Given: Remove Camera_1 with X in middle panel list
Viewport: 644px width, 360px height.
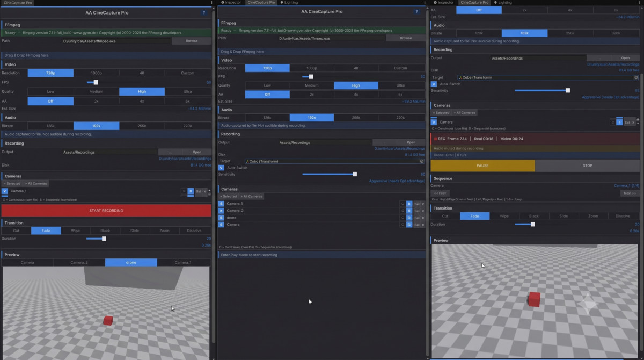Looking at the screenshot, I should pos(422,204).
